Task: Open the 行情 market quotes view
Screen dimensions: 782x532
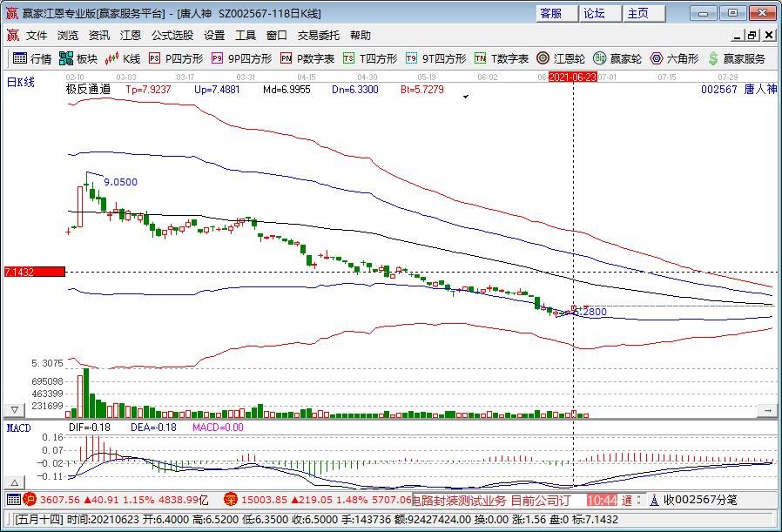Action: [32, 59]
